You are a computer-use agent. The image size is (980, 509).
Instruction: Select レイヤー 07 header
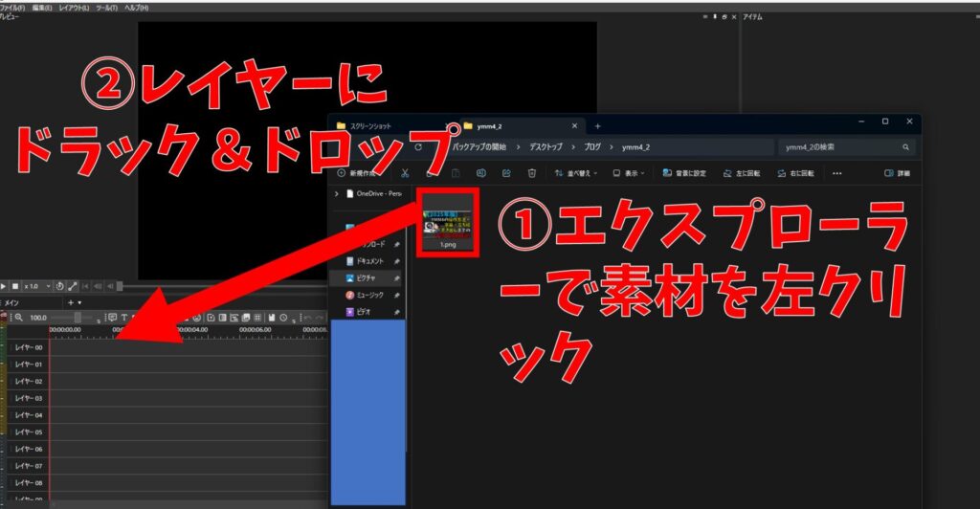point(29,465)
